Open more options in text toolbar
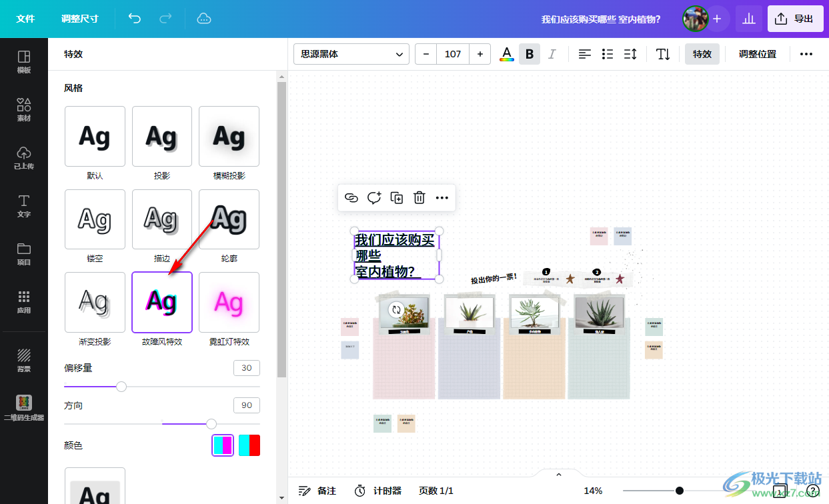 coord(806,54)
